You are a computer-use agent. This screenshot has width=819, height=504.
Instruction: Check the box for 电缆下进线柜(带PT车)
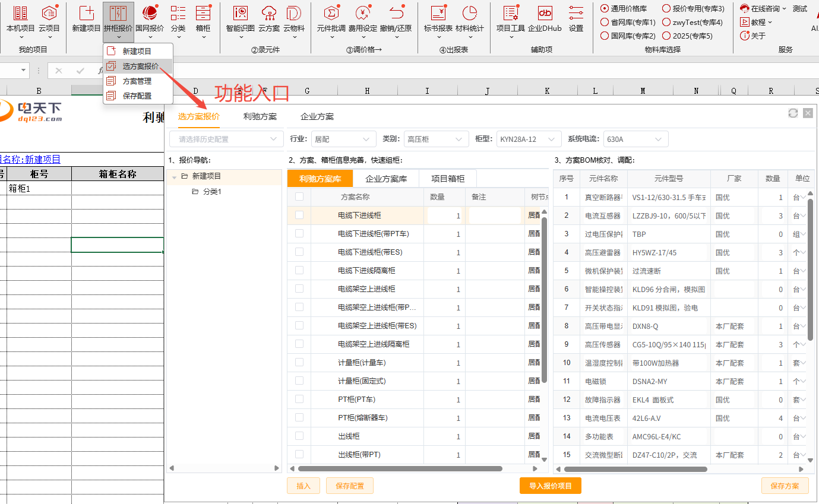tap(299, 233)
